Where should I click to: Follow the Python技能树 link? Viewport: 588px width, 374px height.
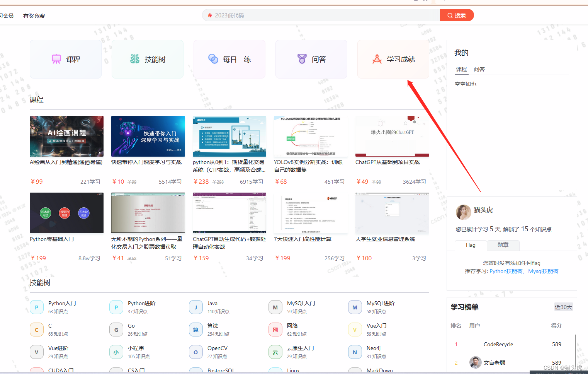(x=506, y=271)
